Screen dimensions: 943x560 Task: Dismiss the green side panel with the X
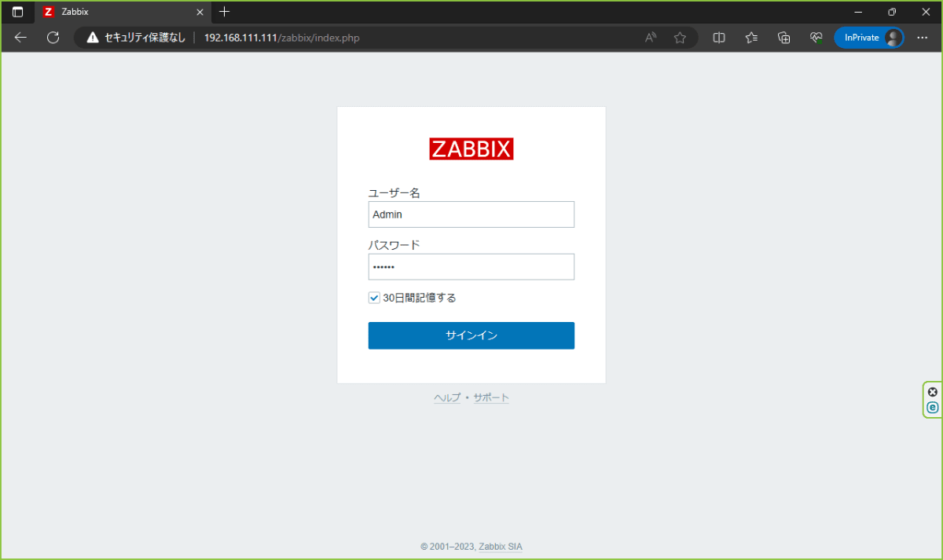(x=932, y=391)
